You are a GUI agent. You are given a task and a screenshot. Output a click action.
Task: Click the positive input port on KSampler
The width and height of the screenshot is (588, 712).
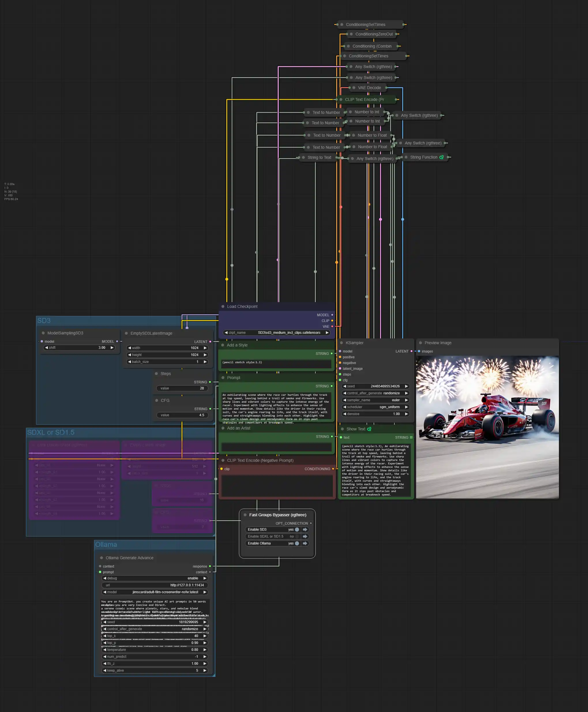tap(340, 357)
